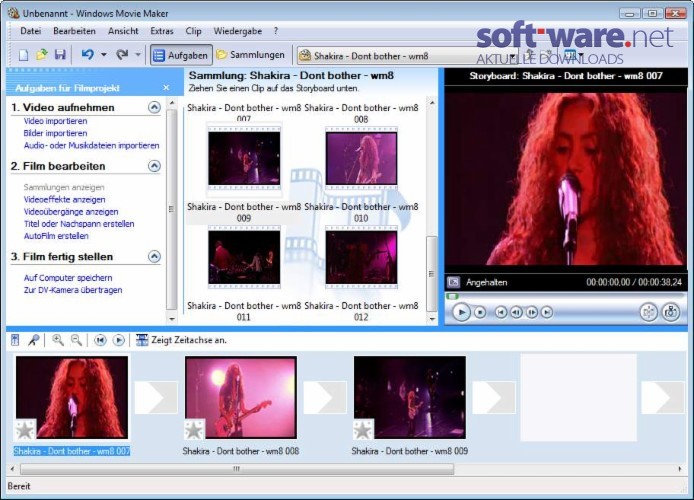Open the Clip menu
Viewport: 694px width, 500px height.
(x=193, y=31)
